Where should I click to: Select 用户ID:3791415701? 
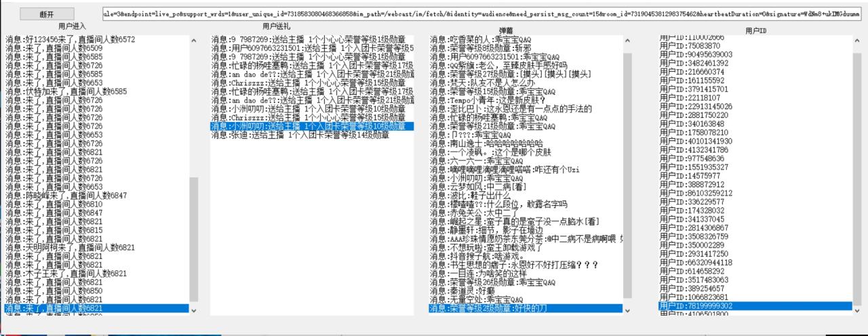click(755, 89)
